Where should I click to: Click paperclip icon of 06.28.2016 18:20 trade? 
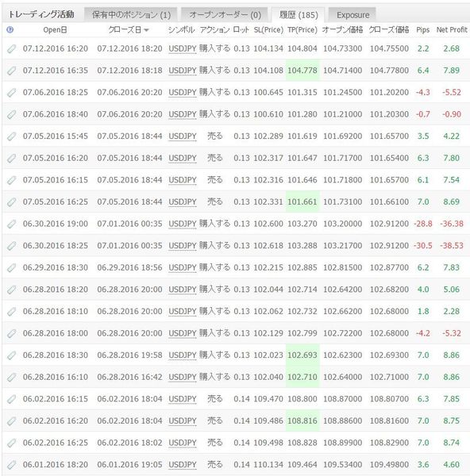click(x=12, y=290)
